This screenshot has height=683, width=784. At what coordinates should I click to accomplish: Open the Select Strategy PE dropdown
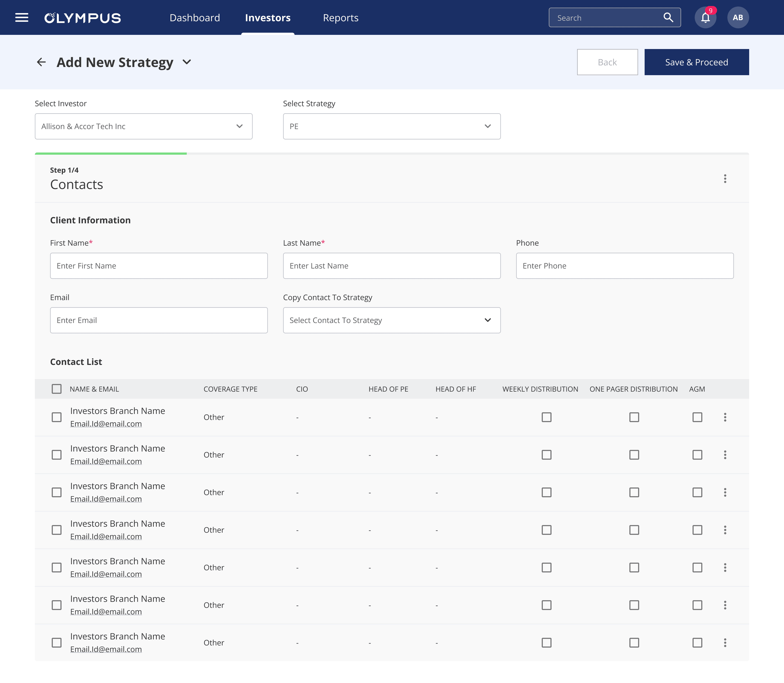[x=392, y=127]
